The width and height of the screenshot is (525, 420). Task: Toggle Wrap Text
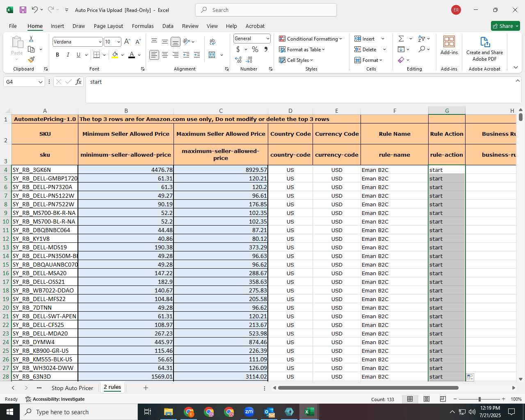[212, 42]
